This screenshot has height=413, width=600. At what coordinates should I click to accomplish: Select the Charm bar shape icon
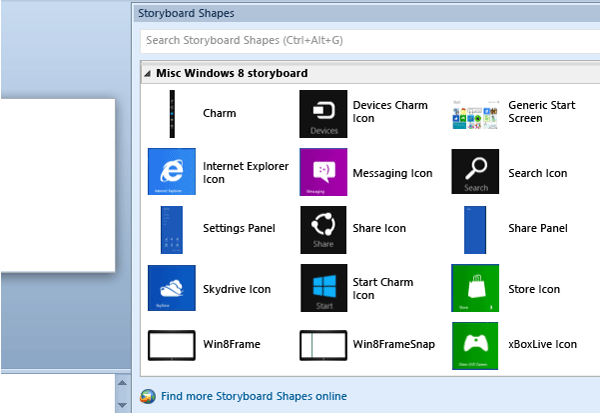coord(172,114)
